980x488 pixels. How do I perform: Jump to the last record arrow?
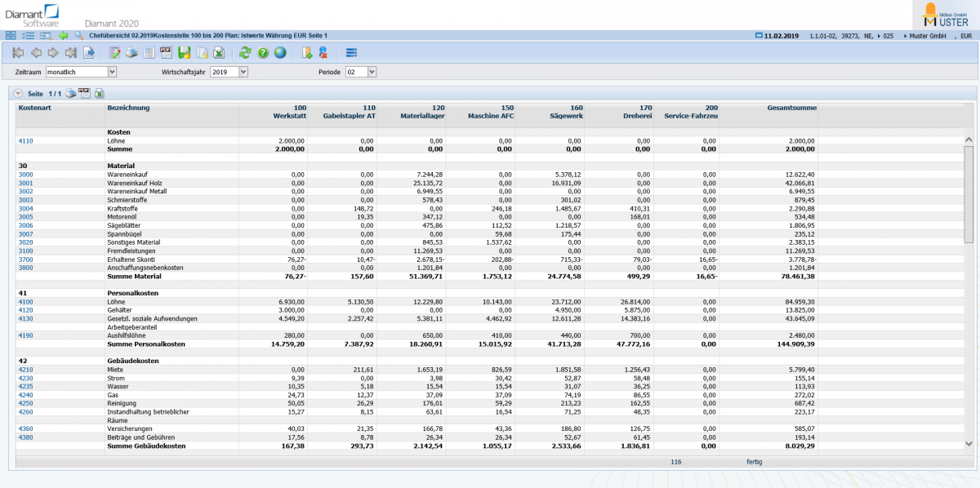coord(71,53)
